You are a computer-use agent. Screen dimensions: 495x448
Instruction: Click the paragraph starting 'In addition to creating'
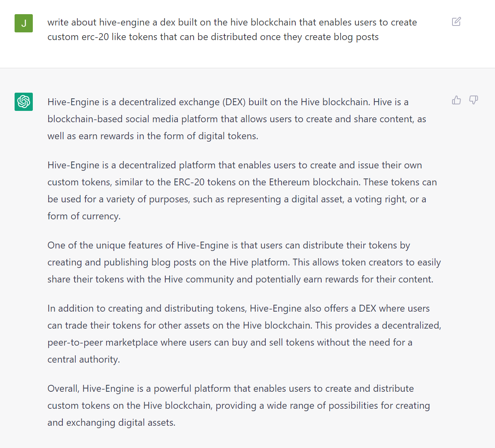[x=244, y=334]
